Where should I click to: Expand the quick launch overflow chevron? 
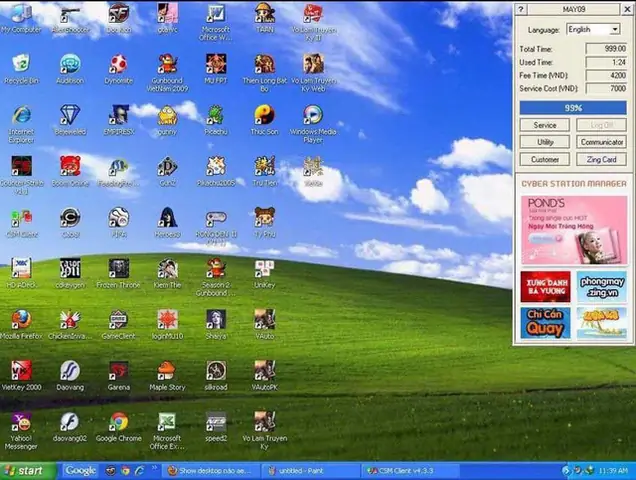pyautogui.click(x=155, y=467)
